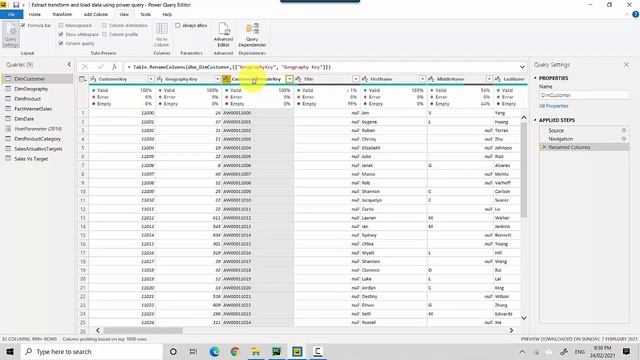Open the Go to Column tool
This screenshot has width=640, height=360.
[162, 35]
